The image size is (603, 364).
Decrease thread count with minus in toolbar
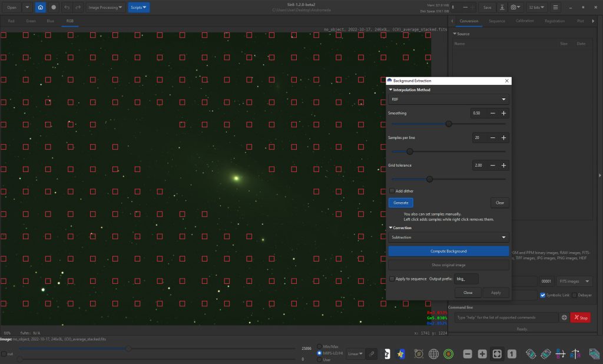465,7
